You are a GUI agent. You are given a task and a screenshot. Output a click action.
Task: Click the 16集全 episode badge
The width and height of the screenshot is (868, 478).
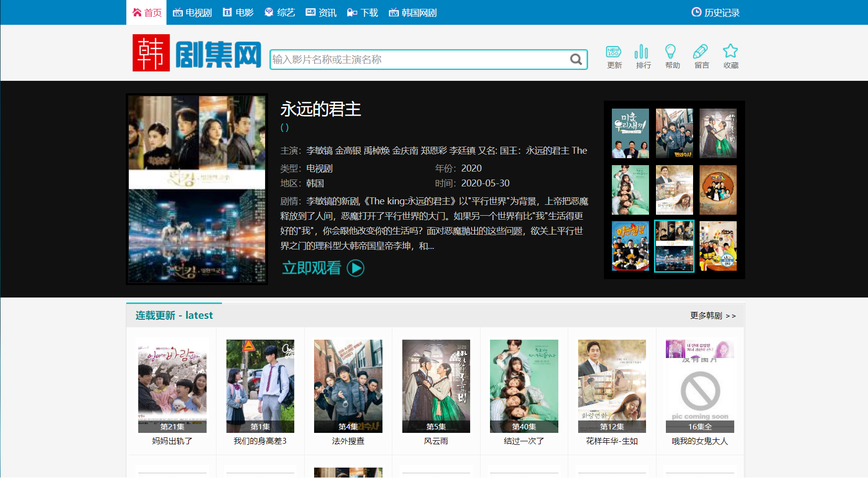[700, 426]
